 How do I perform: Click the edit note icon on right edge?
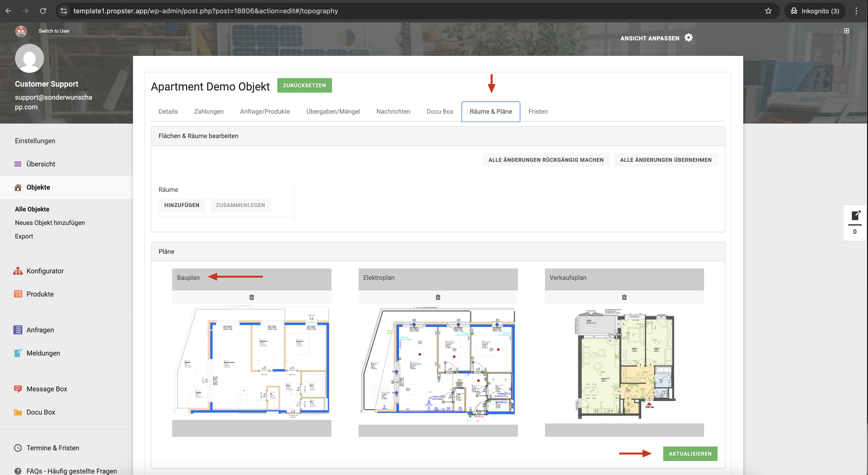855,215
